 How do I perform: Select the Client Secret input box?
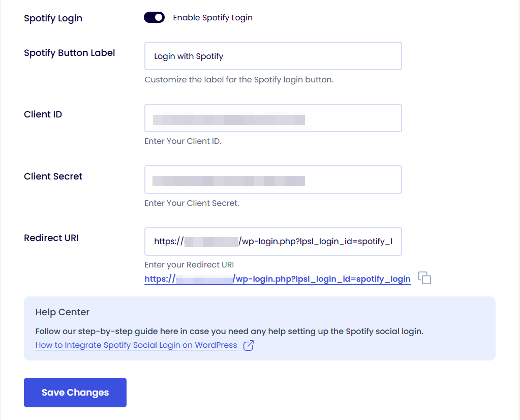click(x=273, y=179)
